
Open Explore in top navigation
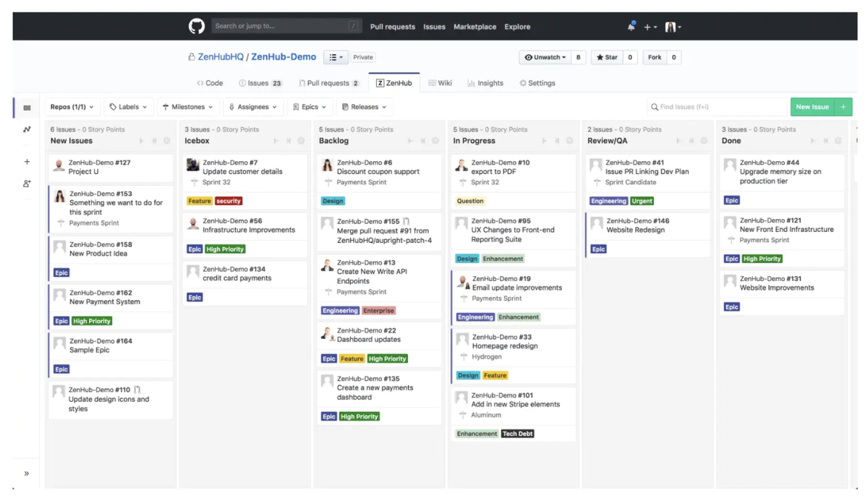point(517,27)
